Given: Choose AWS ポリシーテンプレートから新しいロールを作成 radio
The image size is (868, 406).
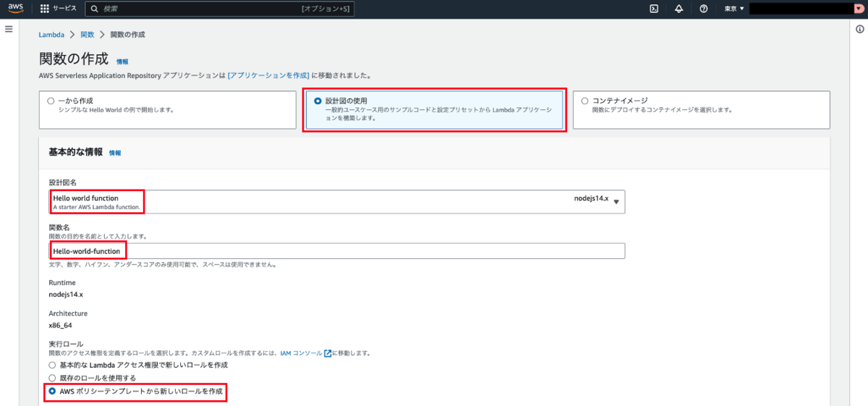Looking at the screenshot, I should pyautogui.click(x=51, y=392).
